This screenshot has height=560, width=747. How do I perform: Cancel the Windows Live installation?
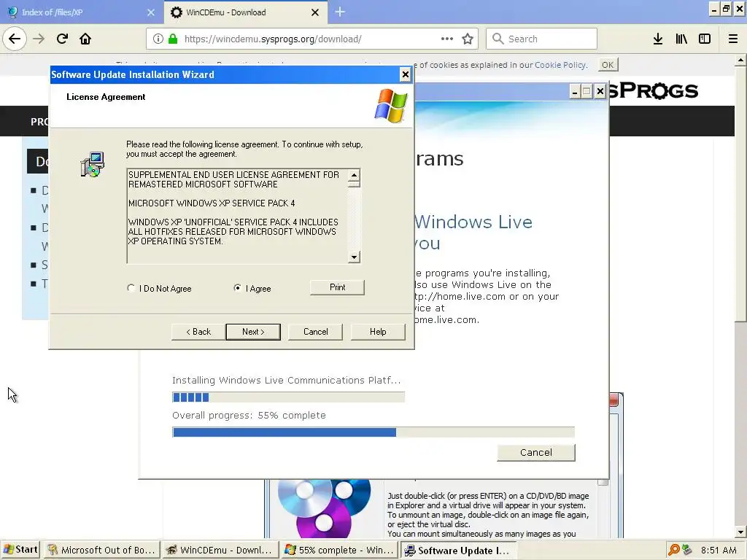[x=536, y=452]
